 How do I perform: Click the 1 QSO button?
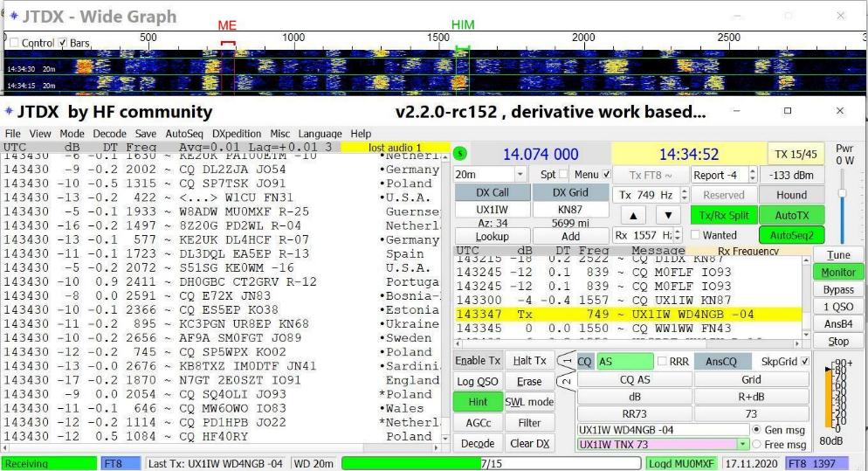tap(838, 307)
